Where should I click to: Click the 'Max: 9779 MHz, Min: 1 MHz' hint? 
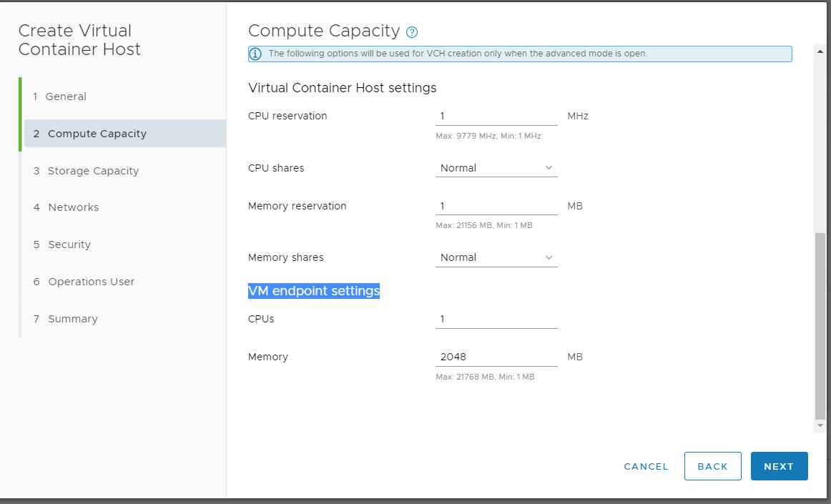488,137
